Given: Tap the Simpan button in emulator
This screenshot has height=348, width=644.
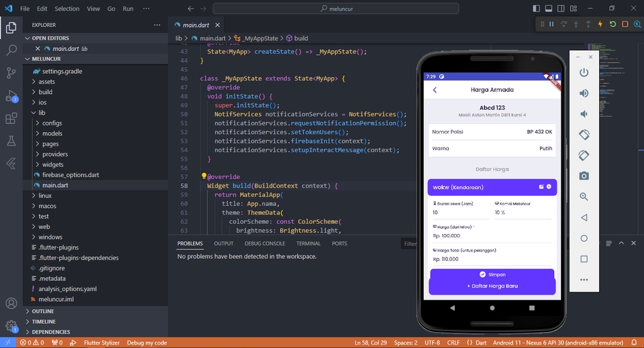Looking at the screenshot, I should (x=492, y=274).
